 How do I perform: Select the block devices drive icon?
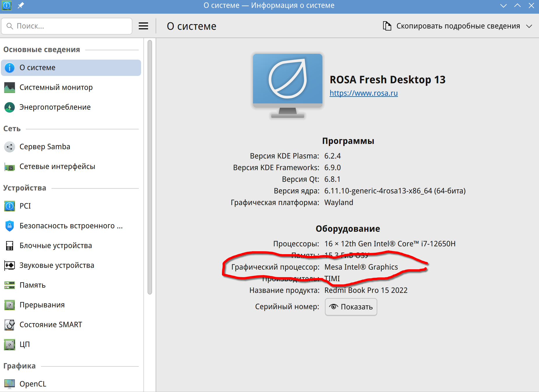point(10,246)
